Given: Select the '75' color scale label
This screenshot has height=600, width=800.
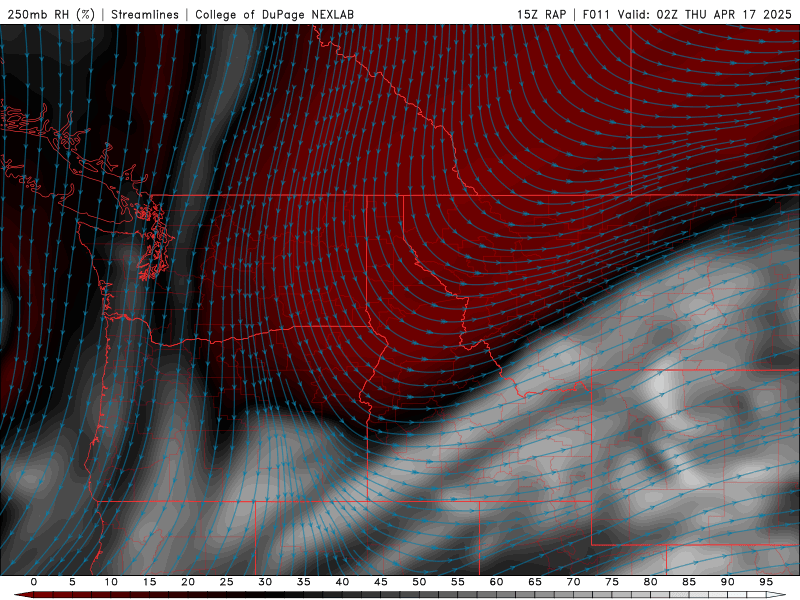Looking at the screenshot, I should [x=612, y=582].
